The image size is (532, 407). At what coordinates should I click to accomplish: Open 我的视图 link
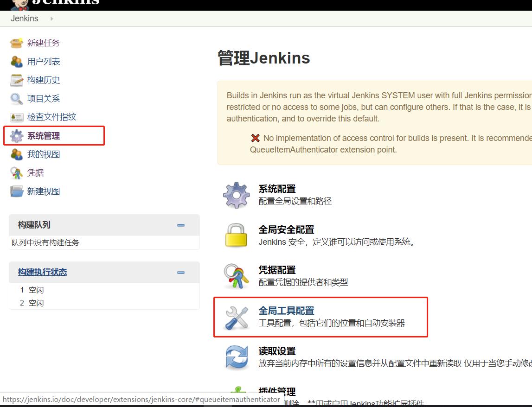click(44, 154)
